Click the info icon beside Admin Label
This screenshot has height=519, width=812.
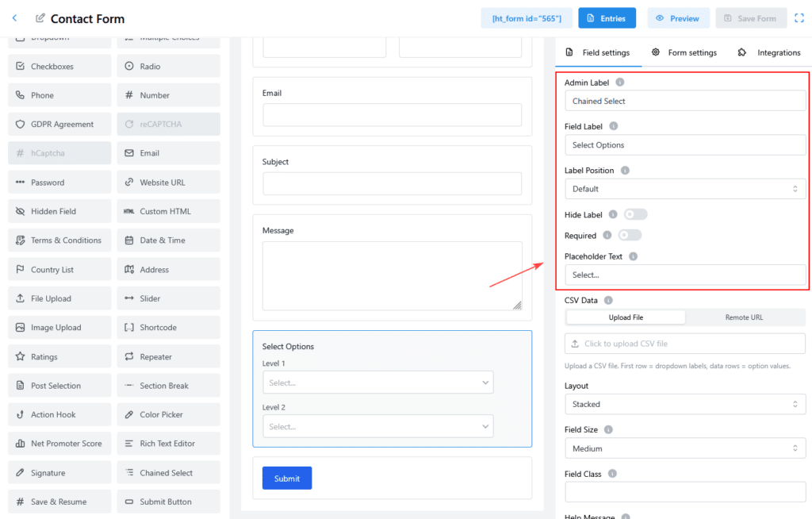coord(619,83)
